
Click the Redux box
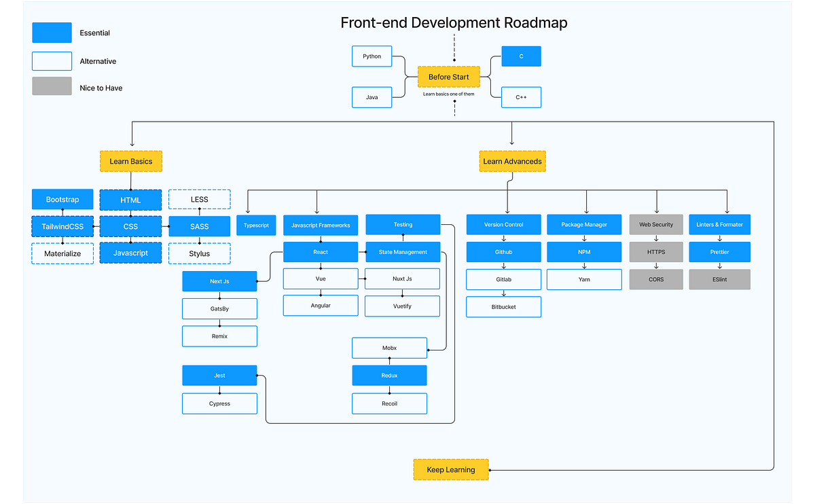(x=389, y=375)
